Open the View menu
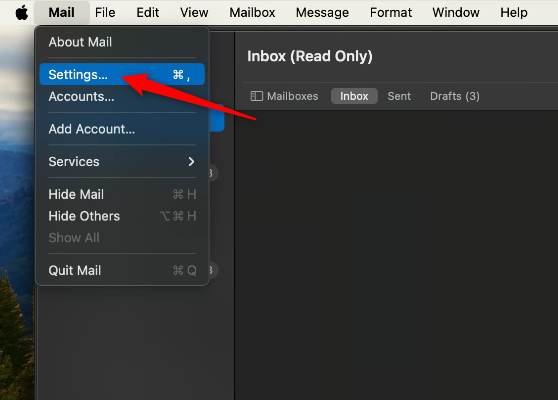 (194, 13)
